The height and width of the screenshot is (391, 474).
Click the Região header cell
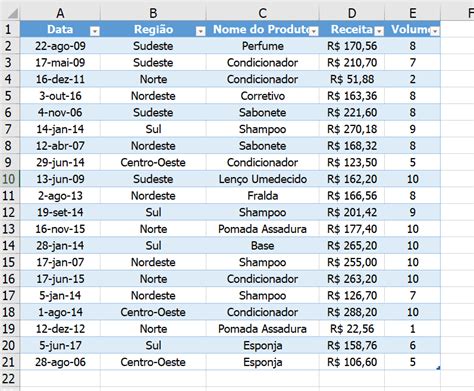153,29
